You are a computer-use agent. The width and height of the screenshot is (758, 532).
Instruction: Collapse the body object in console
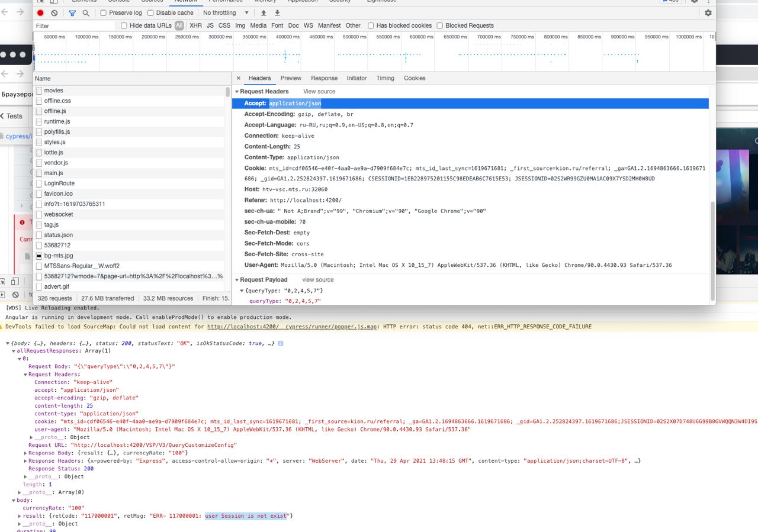click(x=14, y=501)
